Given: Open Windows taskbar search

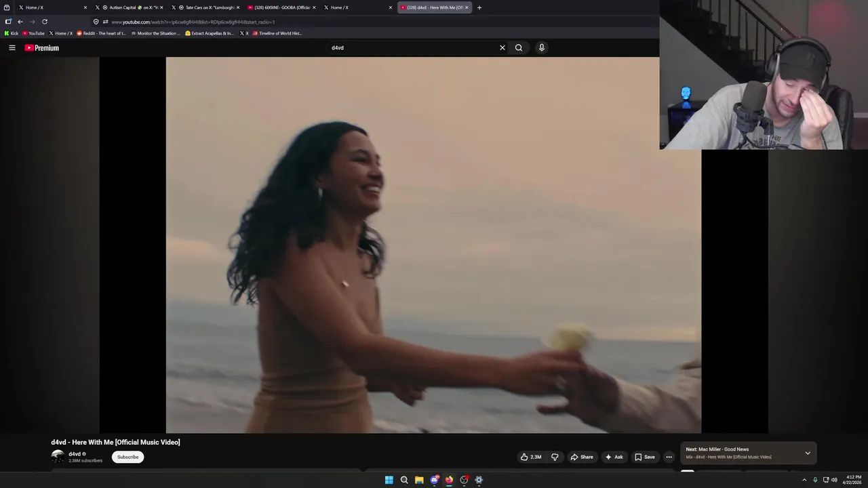Looking at the screenshot, I should click(x=404, y=480).
